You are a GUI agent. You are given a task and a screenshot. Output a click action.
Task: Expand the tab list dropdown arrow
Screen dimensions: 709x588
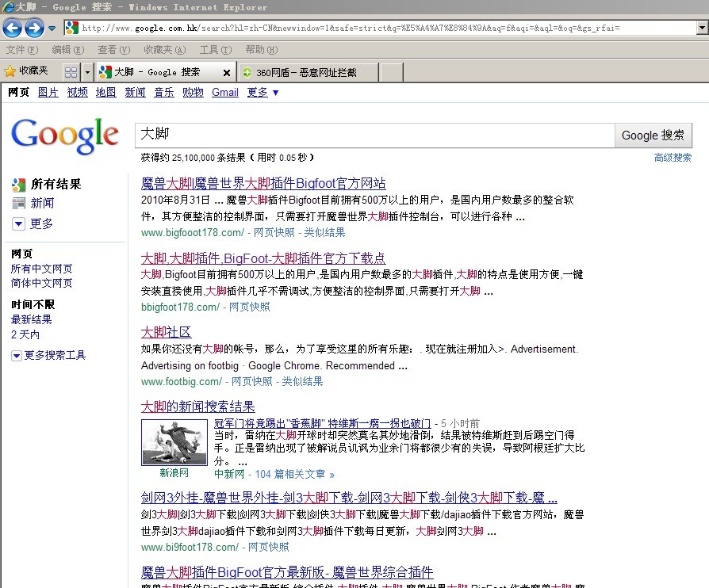coord(87,72)
